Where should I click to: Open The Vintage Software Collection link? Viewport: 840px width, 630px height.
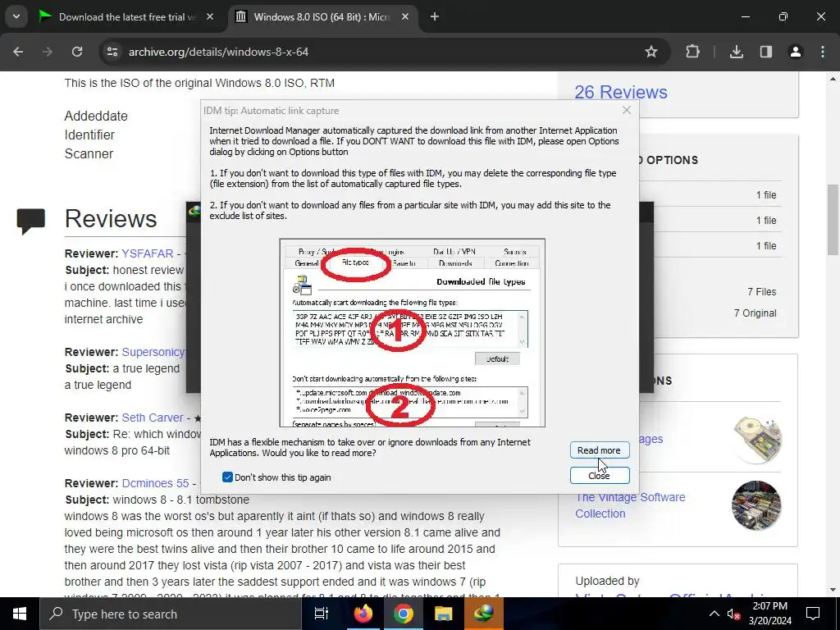pos(630,505)
